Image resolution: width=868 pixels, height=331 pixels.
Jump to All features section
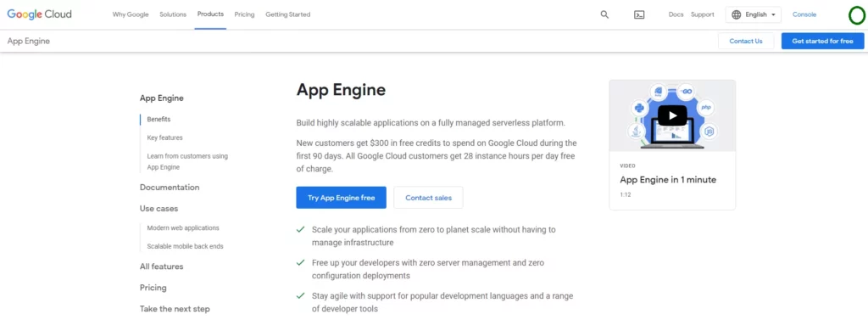click(x=161, y=266)
